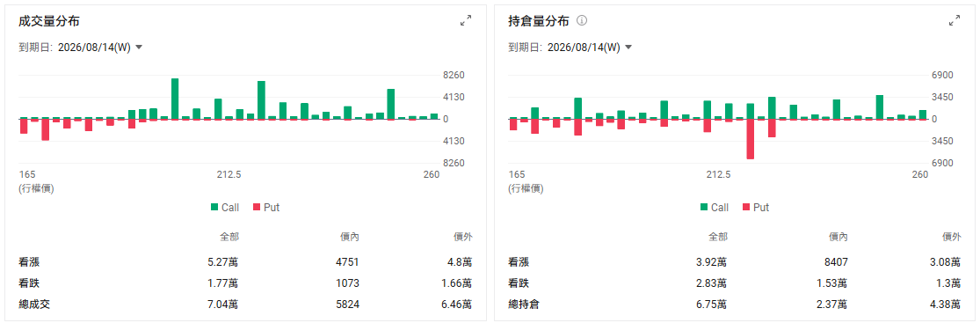Screen dimensions: 980x323
Task: Open expiry date dropdown in 持倉量分布 panel
Action: click(590, 48)
